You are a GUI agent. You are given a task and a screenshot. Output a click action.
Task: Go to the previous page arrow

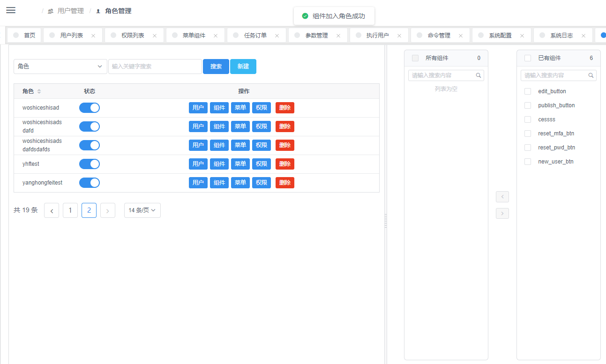pos(52,211)
